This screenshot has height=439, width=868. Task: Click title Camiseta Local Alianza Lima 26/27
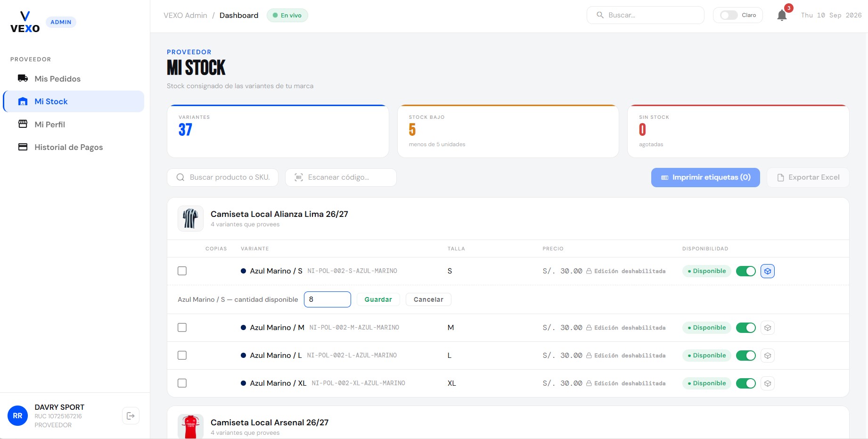279,214
